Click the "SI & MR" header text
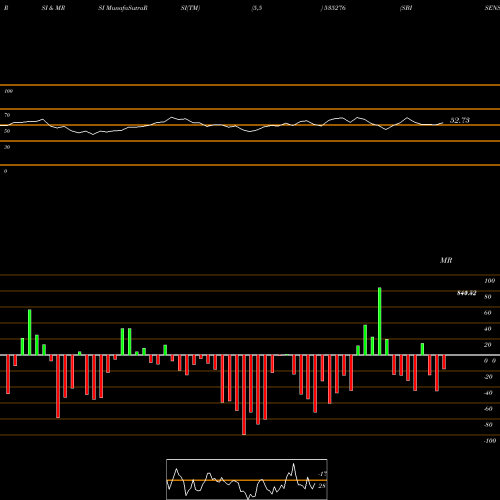 point(53,8)
